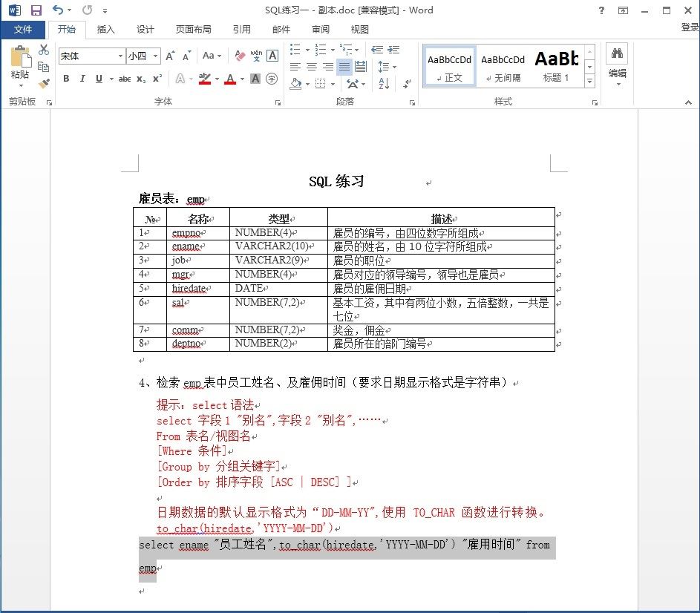The height and width of the screenshot is (613, 700).
Task: Click the phonetic guide wén icon
Action: (256, 56)
